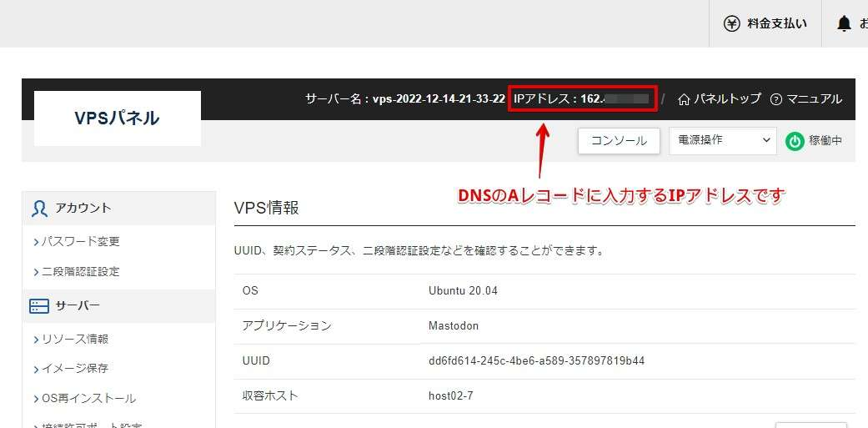Click the VPS情報 heading

(266, 208)
